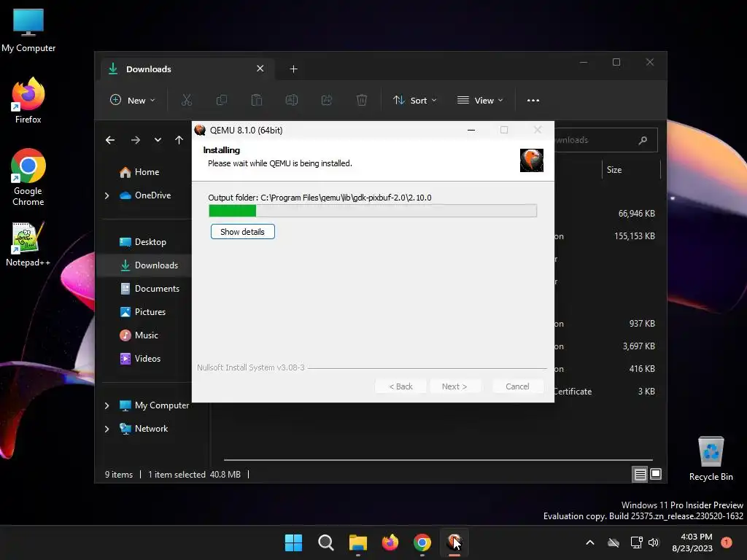Launch Firefox from the desktop shortcut
Image resolution: width=747 pixels, height=560 pixels.
[28, 101]
